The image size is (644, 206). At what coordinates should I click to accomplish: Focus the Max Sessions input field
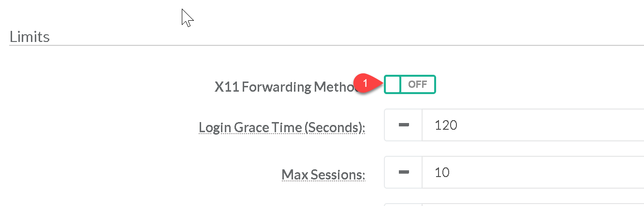532,172
